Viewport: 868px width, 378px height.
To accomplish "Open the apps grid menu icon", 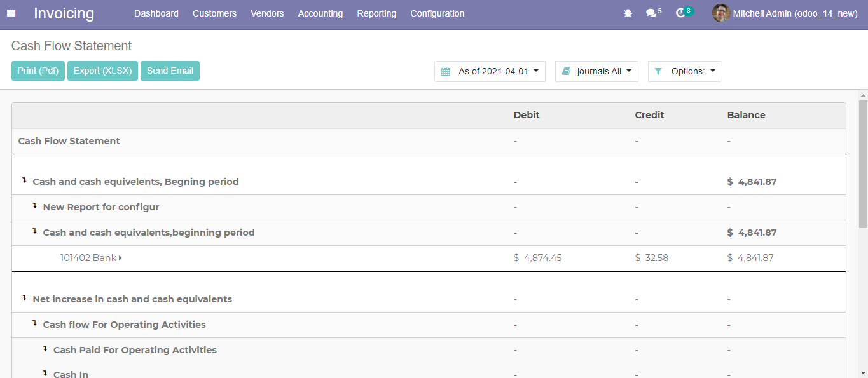I will 11,13.
